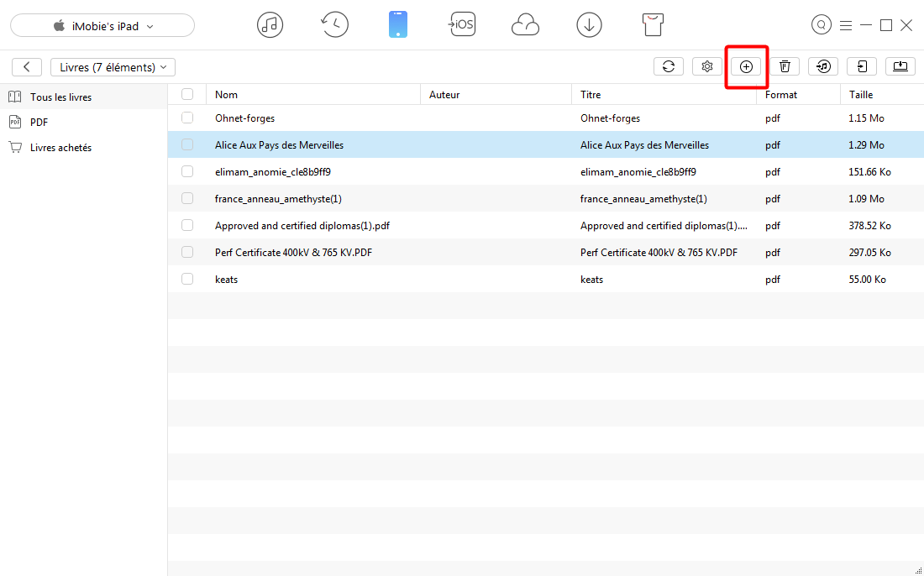Click the 55.00 Ko size value

pos(868,279)
